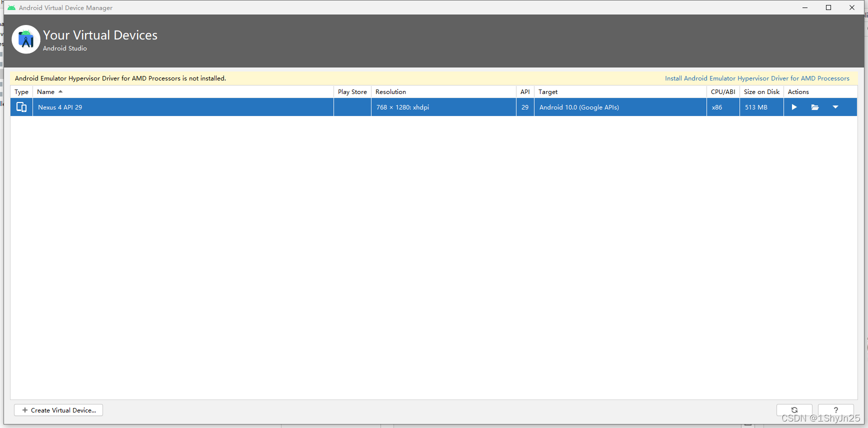Open the Nexus 4 actions dropdown arrow
868x428 pixels.
(835, 107)
